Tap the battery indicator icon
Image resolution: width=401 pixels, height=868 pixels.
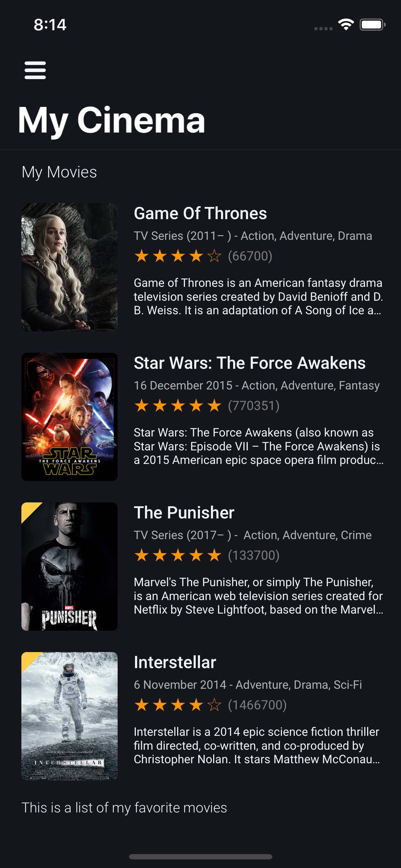[x=372, y=25]
